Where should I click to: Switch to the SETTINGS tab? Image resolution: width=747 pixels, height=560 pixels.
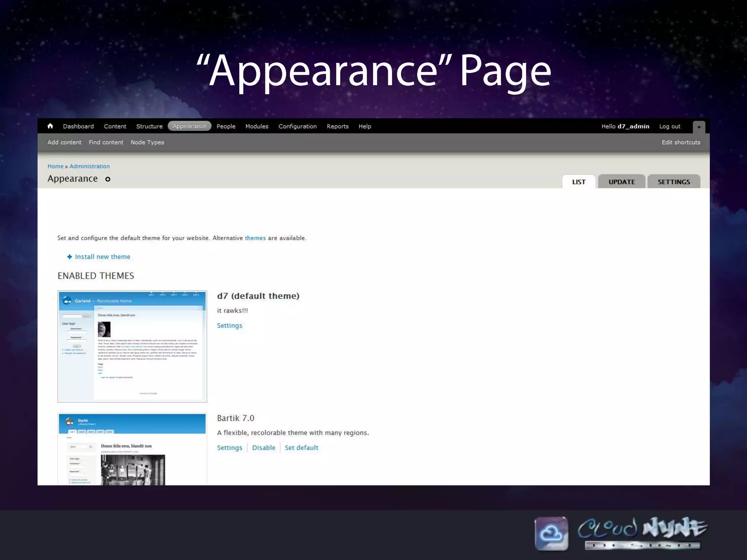(673, 182)
